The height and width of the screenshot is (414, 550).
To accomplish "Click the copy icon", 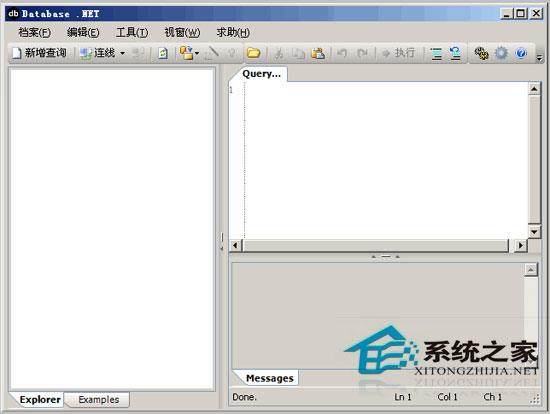I will [x=299, y=53].
